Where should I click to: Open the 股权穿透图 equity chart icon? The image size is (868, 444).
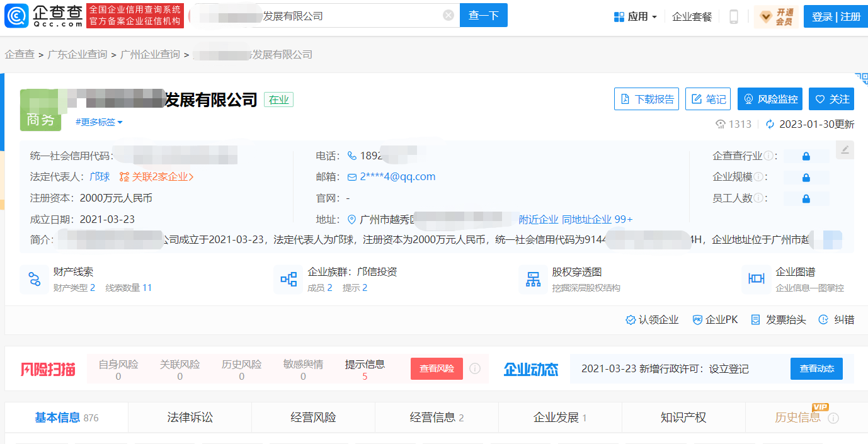(x=533, y=279)
